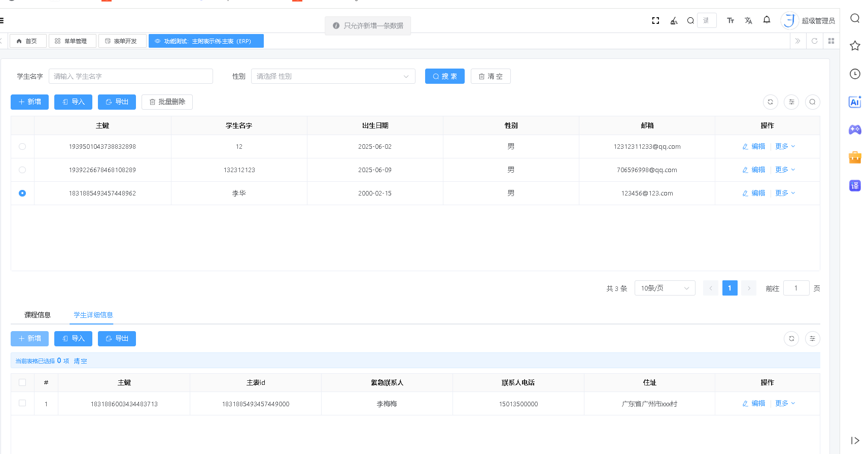The width and height of the screenshot is (868, 454).
Task: Click the top 新增 button for main table
Action: (29, 102)
